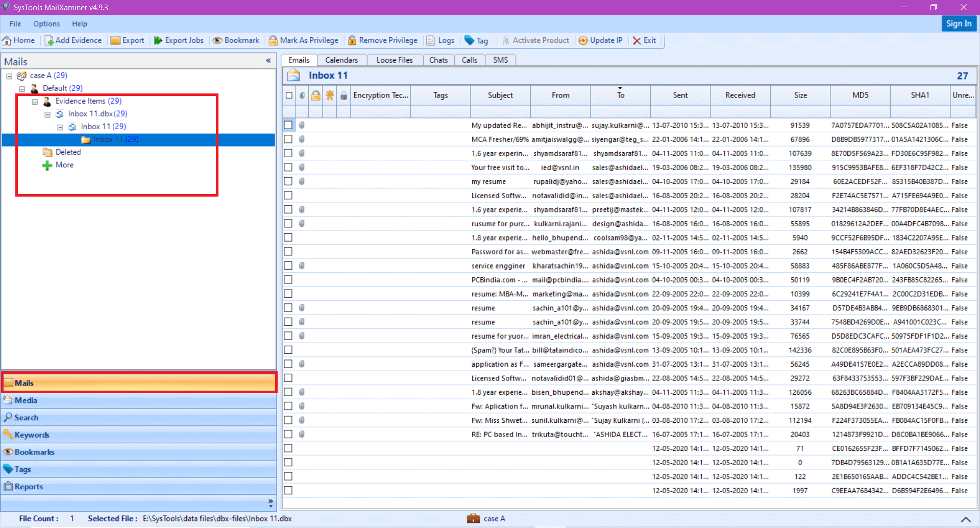The height and width of the screenshot is (528, 980).
Task: Click the Remove Privilege icon
Action: [x=382, y=40]
